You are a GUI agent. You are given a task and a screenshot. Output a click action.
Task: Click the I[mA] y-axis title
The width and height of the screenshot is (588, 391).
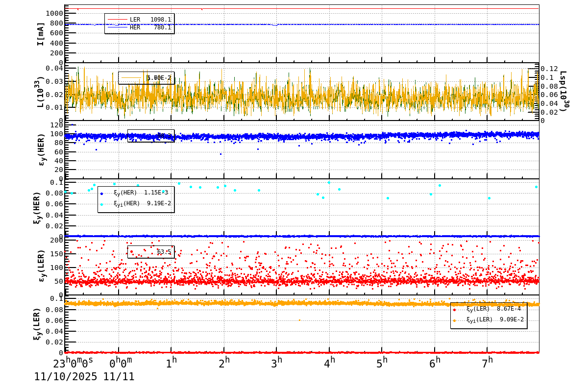click(41, 34)
